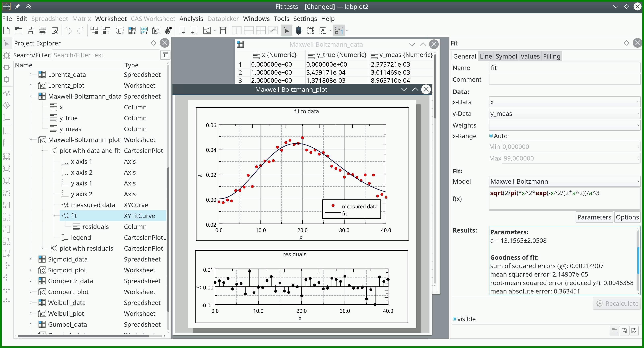Click Project Explorer vertical scrollbar
Screen dimensions: 644x348
(168, 239)
